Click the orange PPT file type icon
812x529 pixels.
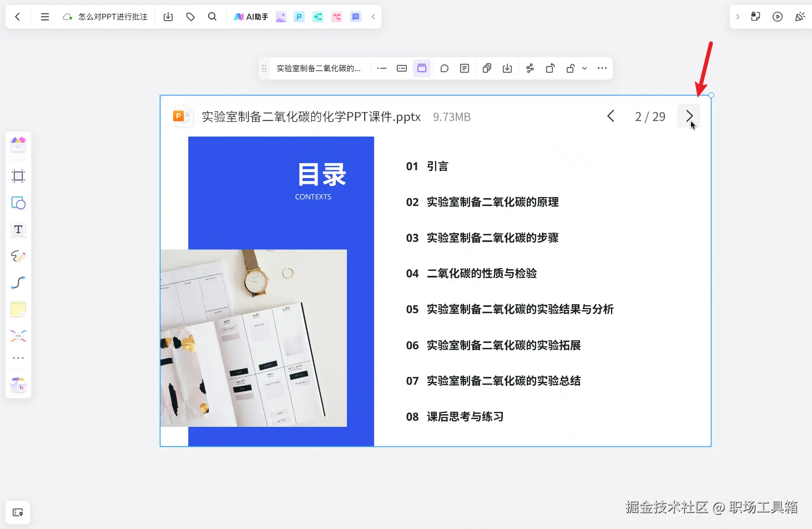pos(182,116)
